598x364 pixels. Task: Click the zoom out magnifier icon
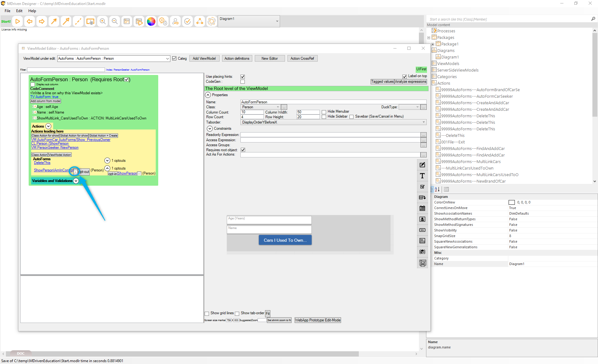(x=115, y=21)
